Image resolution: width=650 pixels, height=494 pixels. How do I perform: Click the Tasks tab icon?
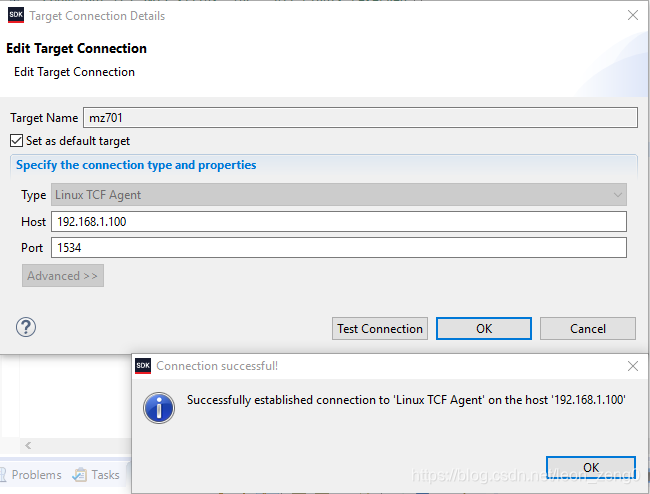[79, 475]
